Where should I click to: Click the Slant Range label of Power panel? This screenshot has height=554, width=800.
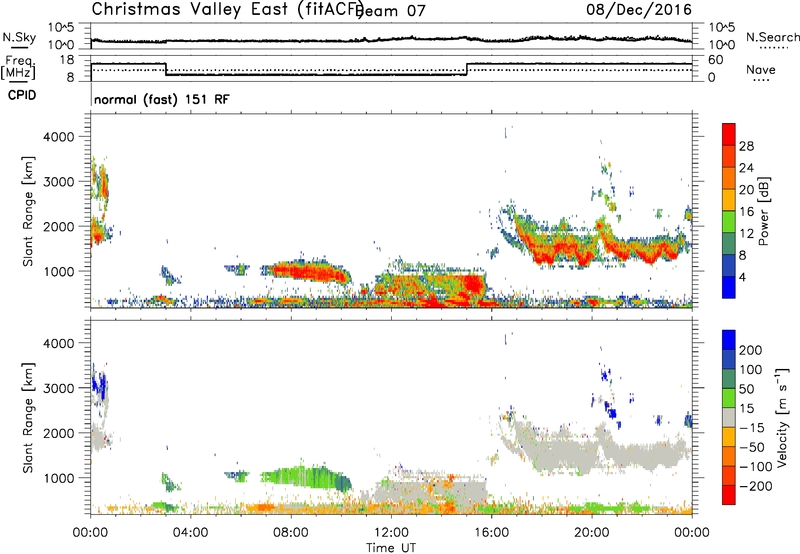[x=28, y=211]
